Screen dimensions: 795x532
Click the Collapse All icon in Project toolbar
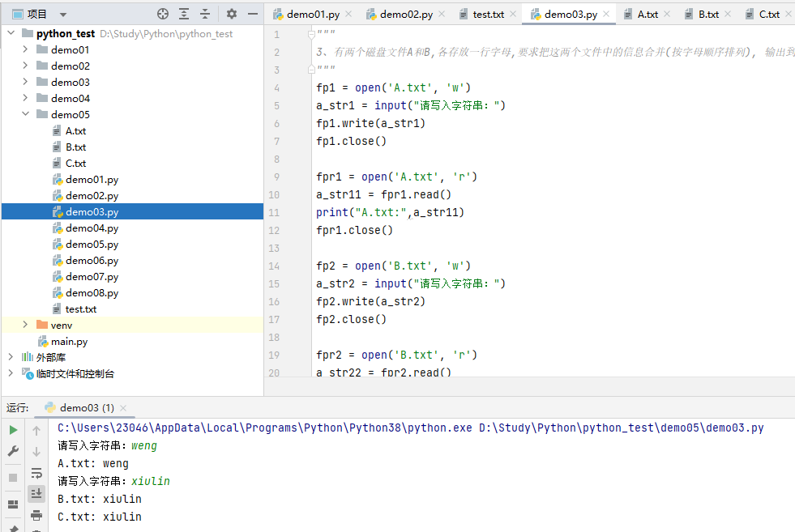[205, 15]
